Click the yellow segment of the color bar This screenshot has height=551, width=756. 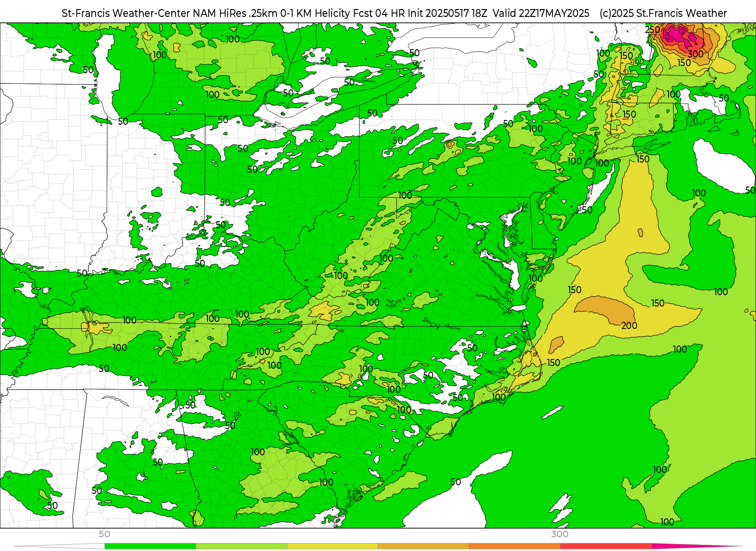point(332,546)
